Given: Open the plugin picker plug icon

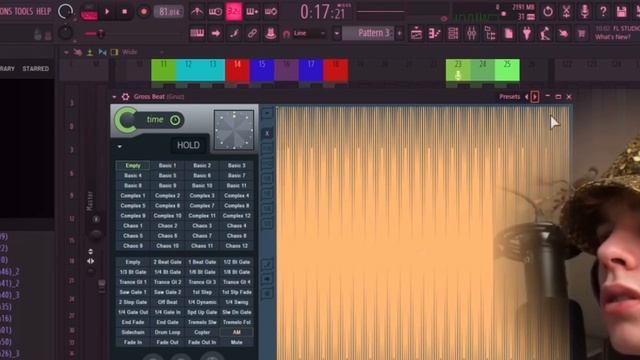Looking at the screenshot, I should [527, 33].
